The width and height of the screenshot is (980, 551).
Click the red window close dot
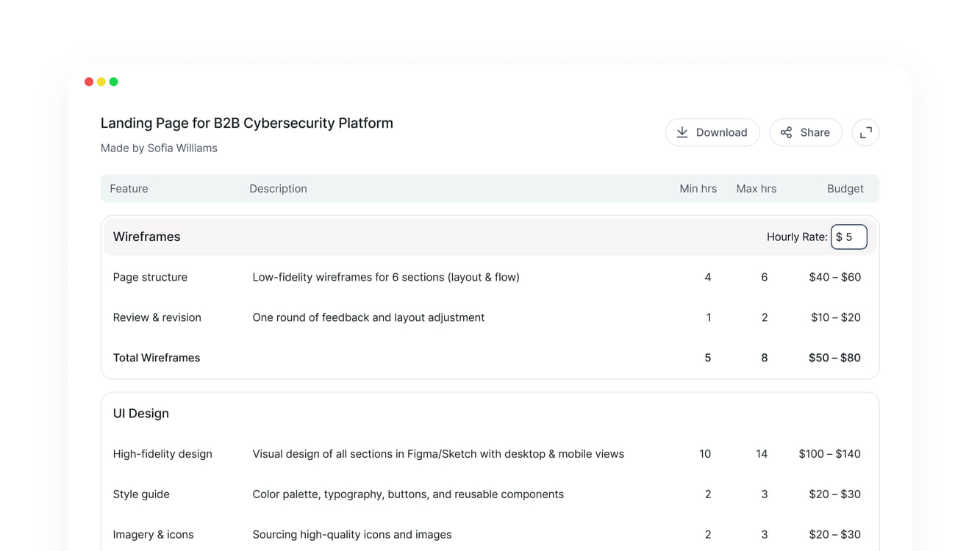point(89,82)
